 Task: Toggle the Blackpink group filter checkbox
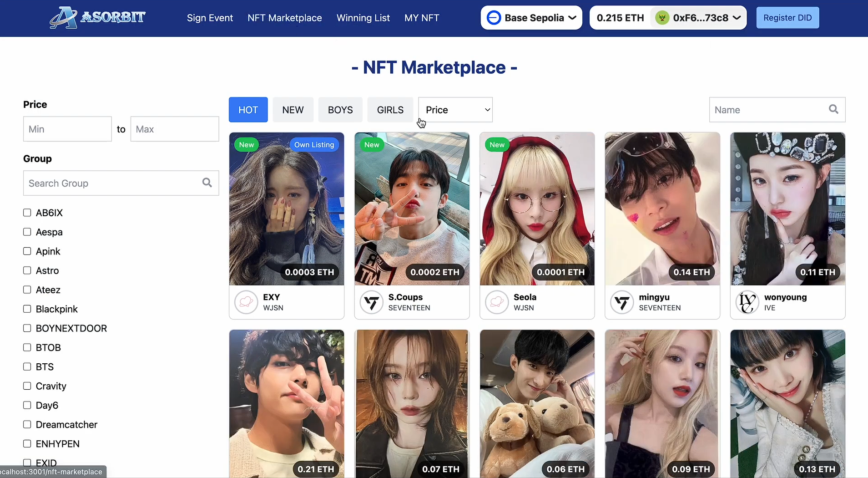tap(27, 309)
